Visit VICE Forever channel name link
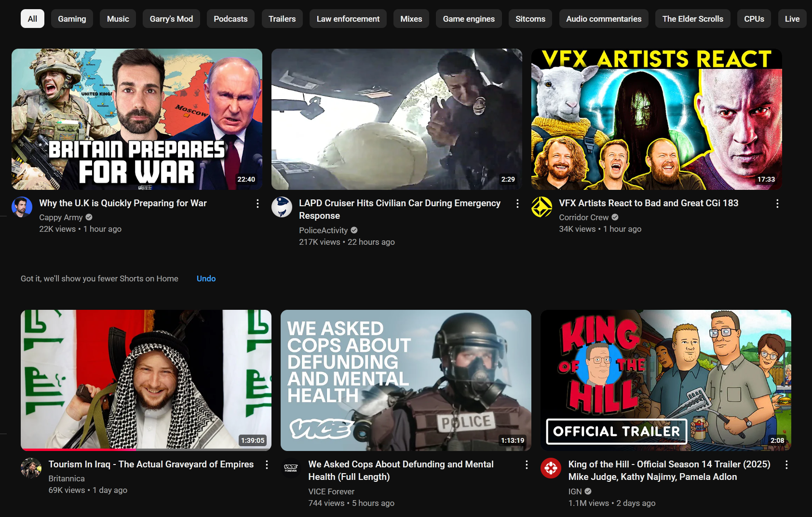The height and width of the screenshot is (517, 812). pyautogui.click(x=331, y=491)
